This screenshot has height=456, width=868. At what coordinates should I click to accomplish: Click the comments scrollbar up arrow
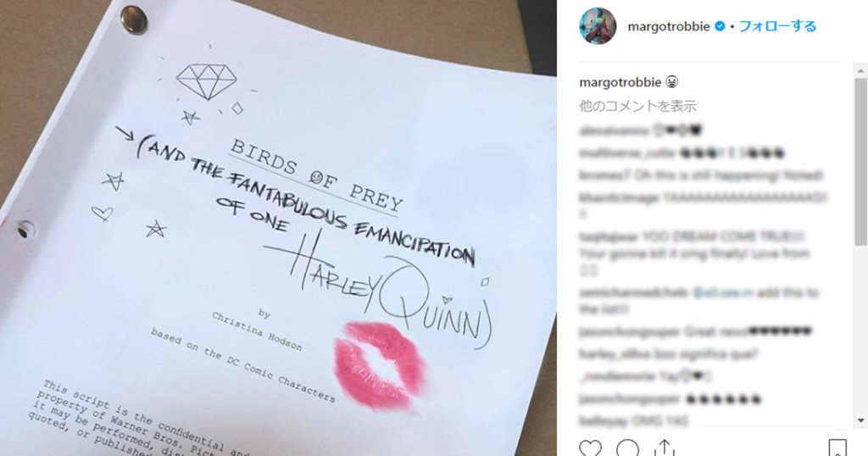[860, 71]
